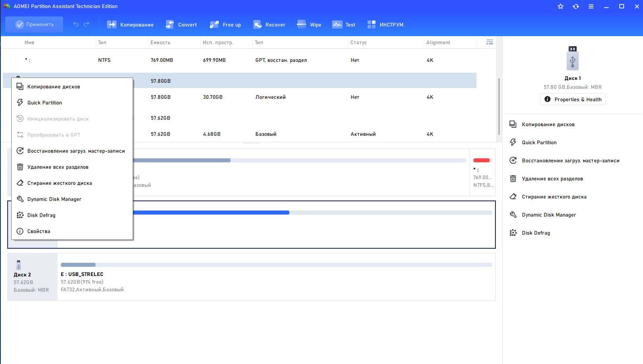Open the Копирование toolbar tool
This screenshot has width=643, height=364.
click(x=130, y=25)
